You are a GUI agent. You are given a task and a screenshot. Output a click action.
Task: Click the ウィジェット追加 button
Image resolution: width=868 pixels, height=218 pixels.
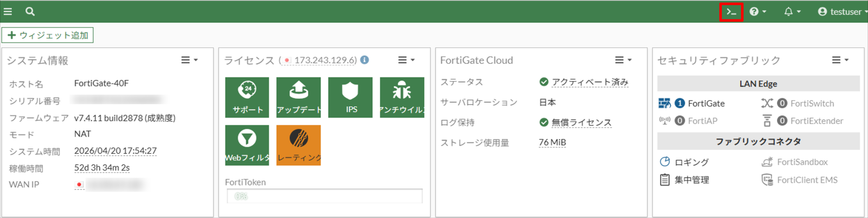(48, 35)
